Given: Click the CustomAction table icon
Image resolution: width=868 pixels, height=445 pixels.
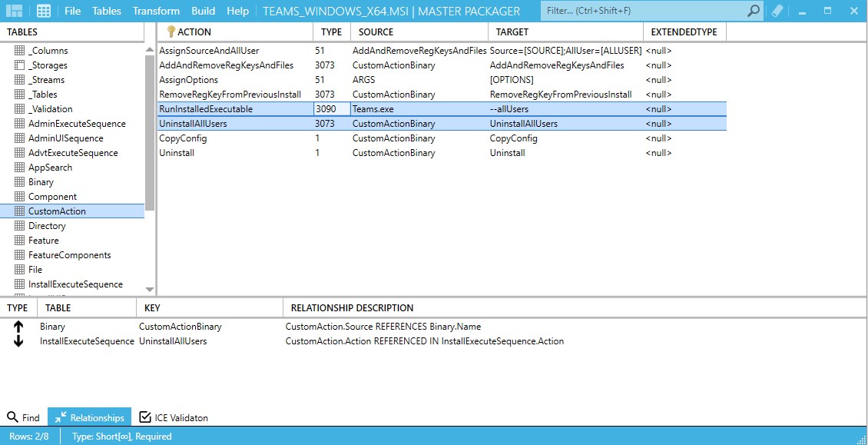Looking at the screenshot, I should pyautogui.click(x=19, y=211).
